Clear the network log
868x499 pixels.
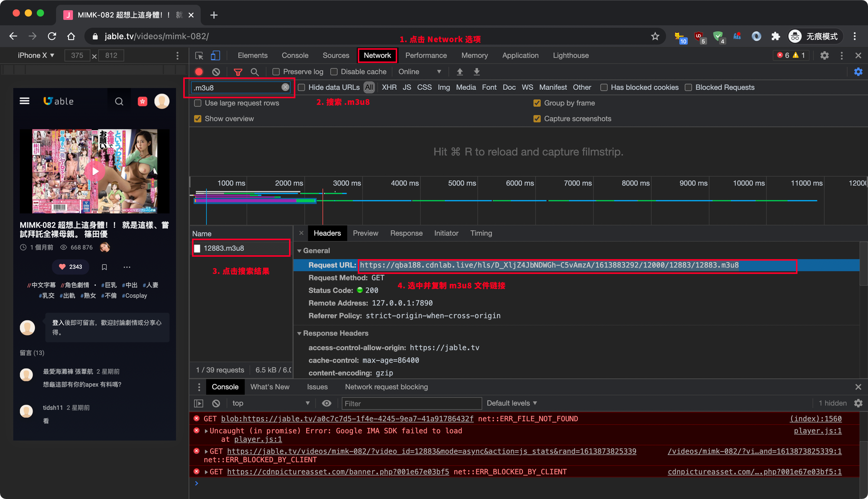point(216,72)
